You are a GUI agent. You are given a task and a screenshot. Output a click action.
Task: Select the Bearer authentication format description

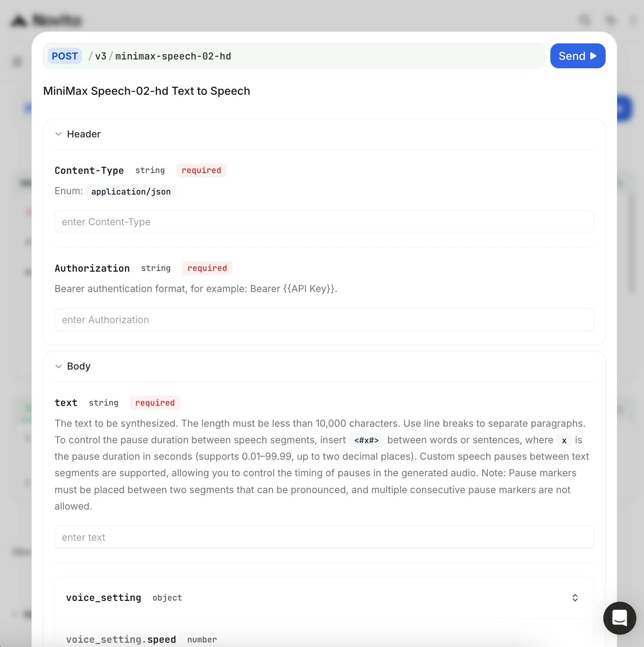tap(196, 289)
